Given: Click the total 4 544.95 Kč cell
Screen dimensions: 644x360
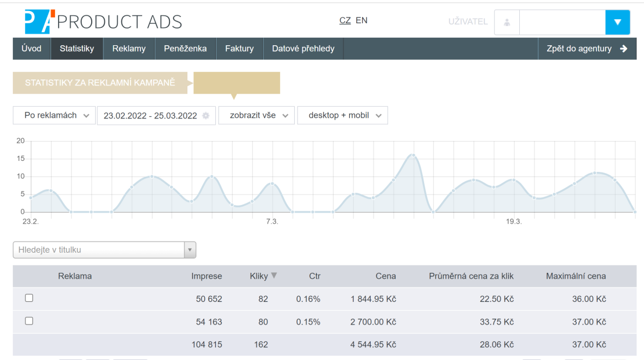Looking at the screenshot, I should 373,345.
